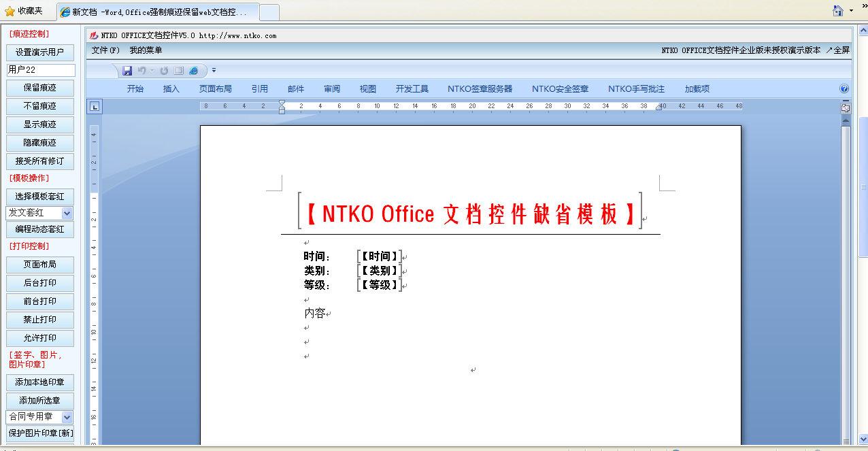This screenshot has width=868, height=451.
Task: Click the 选择模板套红 button
Action: click(x=40, y=197)
